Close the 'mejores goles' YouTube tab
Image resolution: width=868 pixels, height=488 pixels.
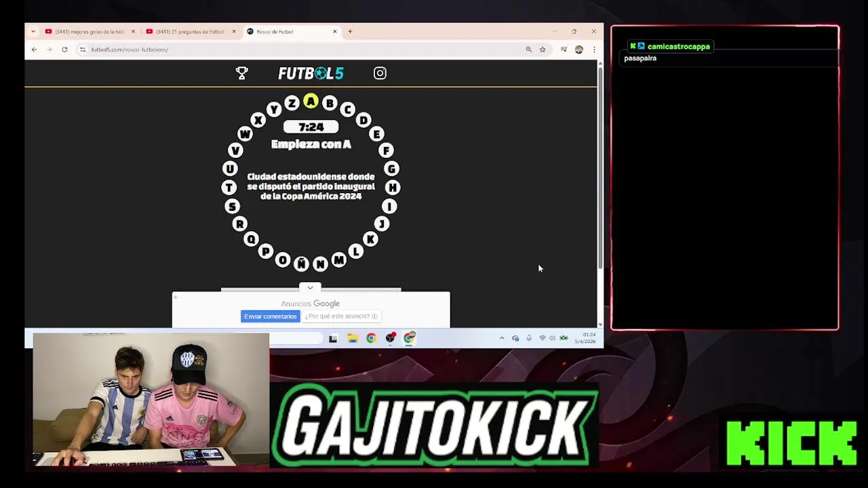(x=133, y=31)
